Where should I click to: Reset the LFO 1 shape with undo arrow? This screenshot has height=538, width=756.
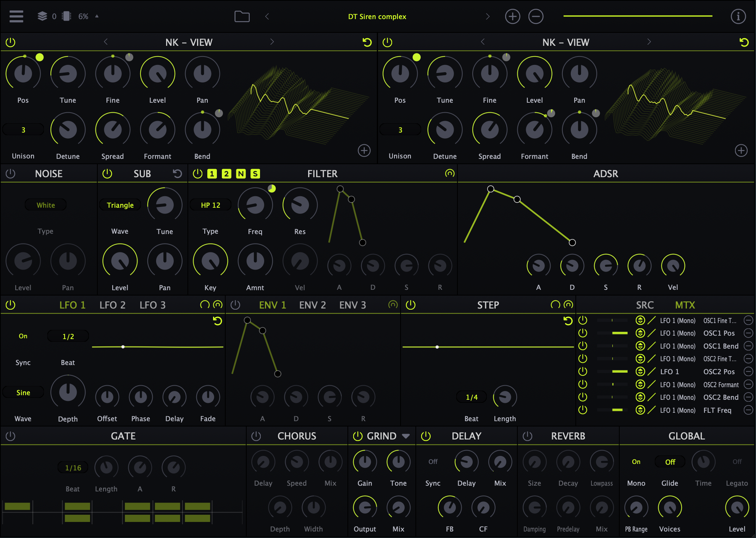click(x=218, y=321)
